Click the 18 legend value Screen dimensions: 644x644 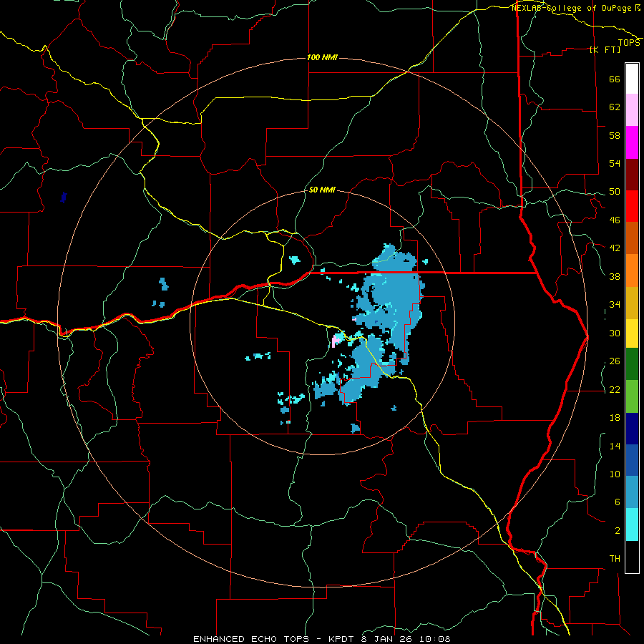[x=615, y=418]
